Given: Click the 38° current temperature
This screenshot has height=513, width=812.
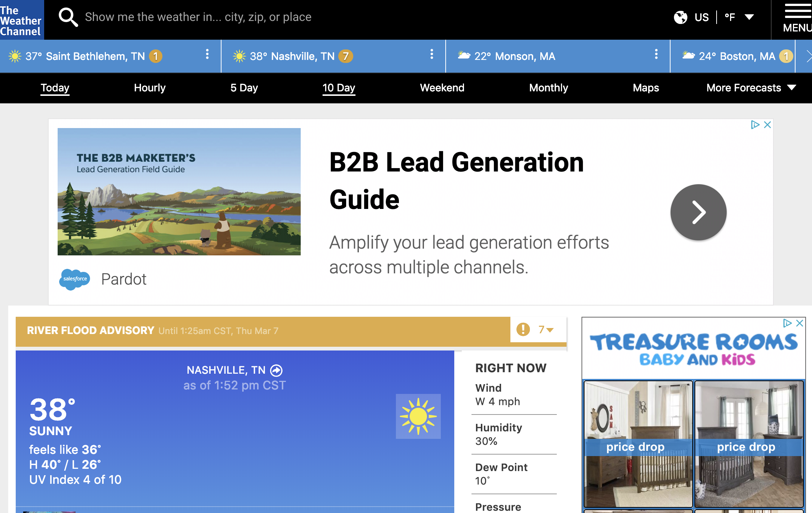Looking at the screenshot, I should point(52,409).
